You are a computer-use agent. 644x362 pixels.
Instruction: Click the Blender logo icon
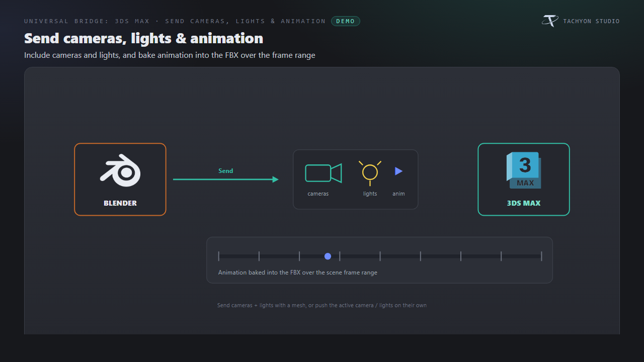pos(120,170)
